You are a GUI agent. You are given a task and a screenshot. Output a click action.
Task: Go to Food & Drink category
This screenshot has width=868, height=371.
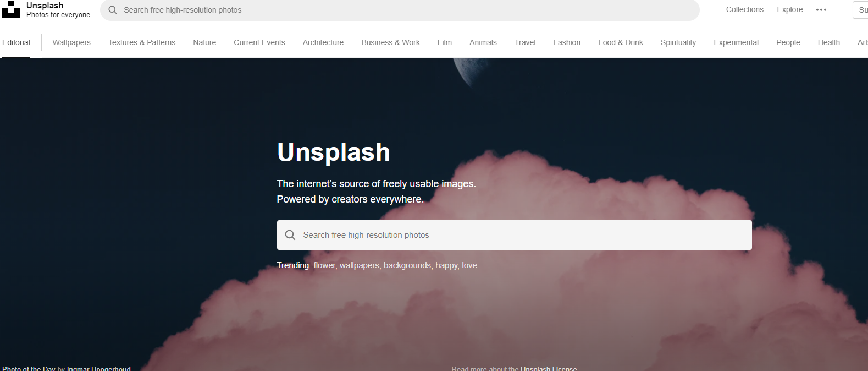click(621, 42)
